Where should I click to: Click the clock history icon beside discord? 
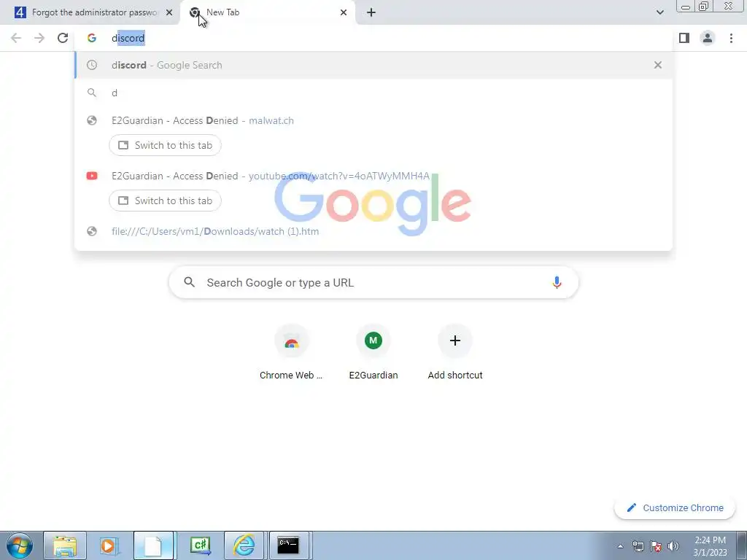coord(92,65)
